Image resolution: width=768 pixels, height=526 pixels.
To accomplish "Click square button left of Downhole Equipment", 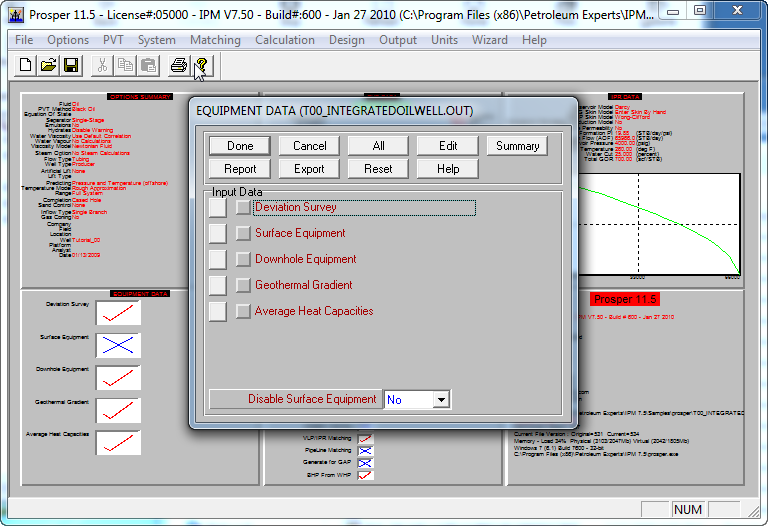I will (217, 260).
